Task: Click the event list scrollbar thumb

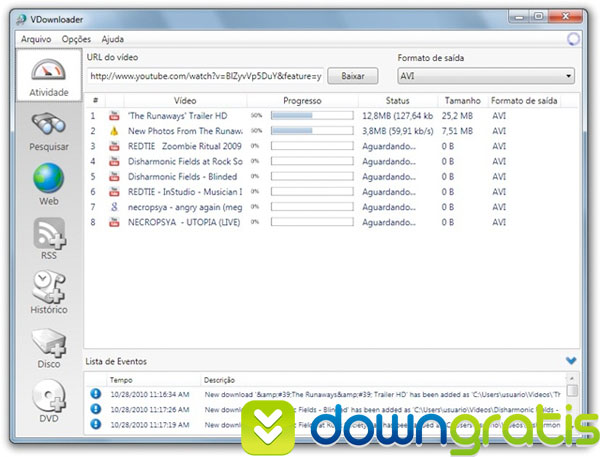Action: point(572,391)
